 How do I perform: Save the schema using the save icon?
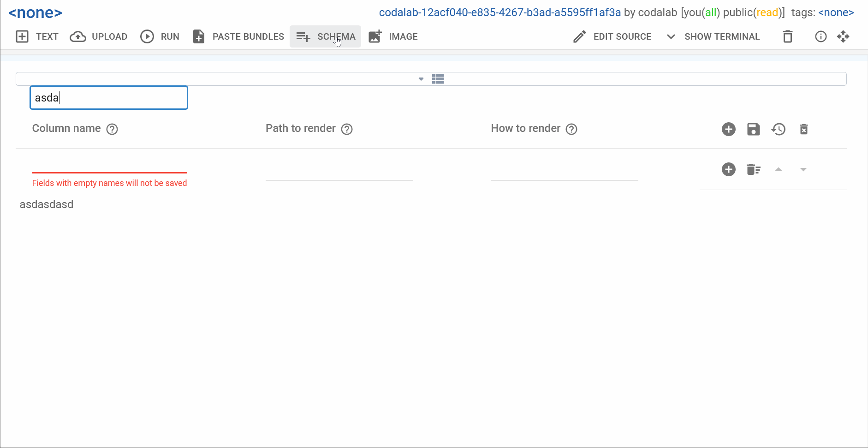[x=754, y=129]
